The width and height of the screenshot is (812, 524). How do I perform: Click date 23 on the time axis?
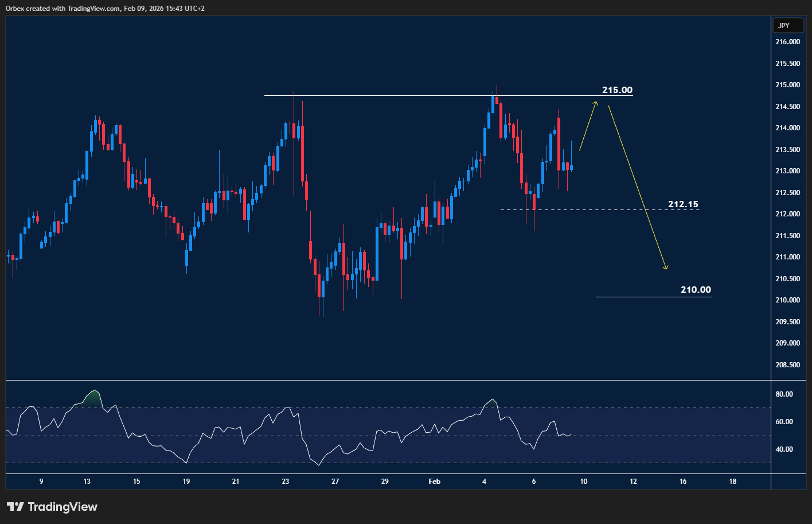pos(286,482)
